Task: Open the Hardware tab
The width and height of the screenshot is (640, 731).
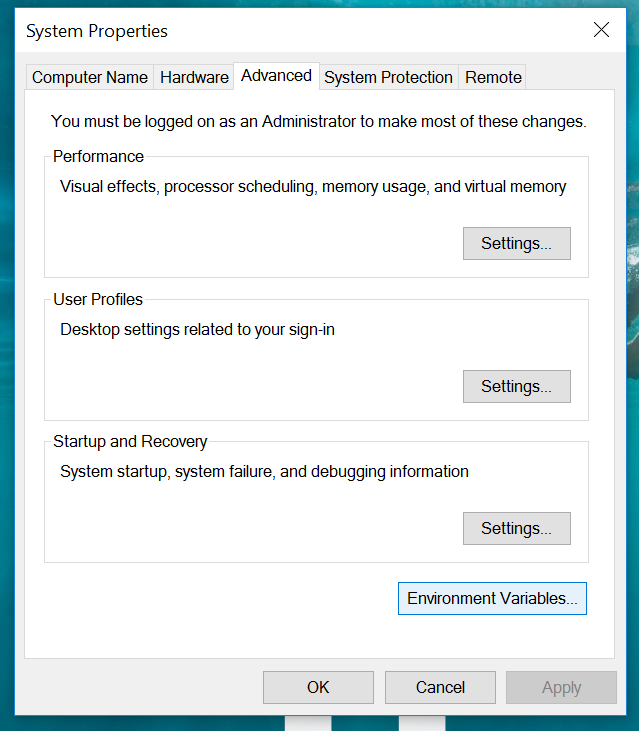Action: tap(194, 77)
